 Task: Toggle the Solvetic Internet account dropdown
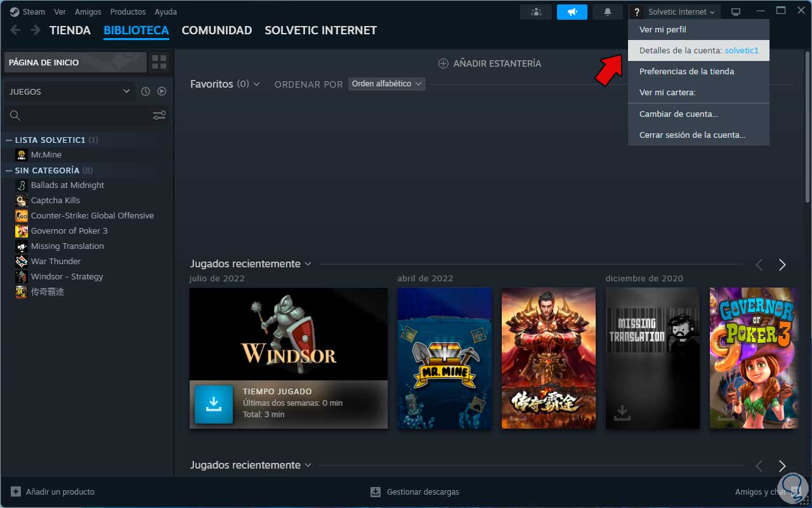point(682,11)
